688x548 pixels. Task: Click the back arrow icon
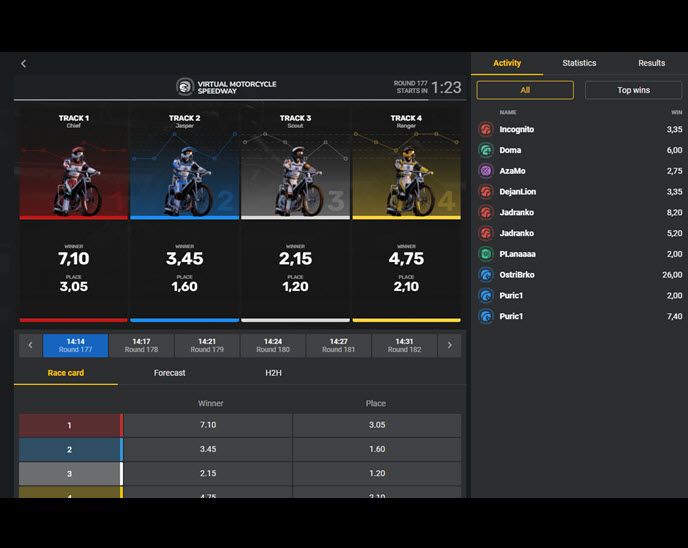coord(24,63)
